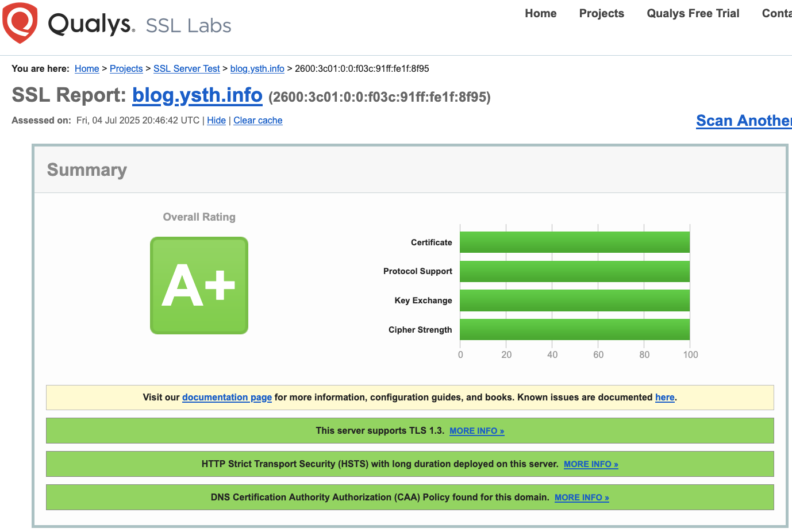Click the Hide link

[x=216, y=120]
